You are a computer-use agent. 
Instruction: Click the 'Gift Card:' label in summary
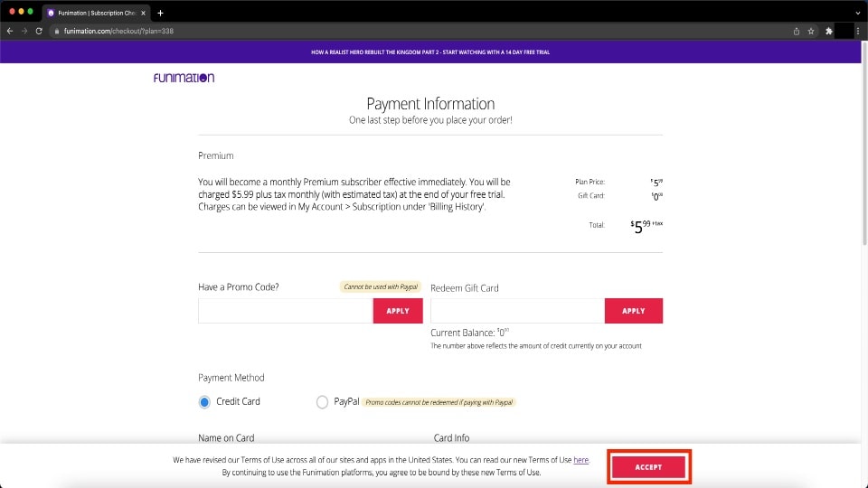(x=590, y=195)
